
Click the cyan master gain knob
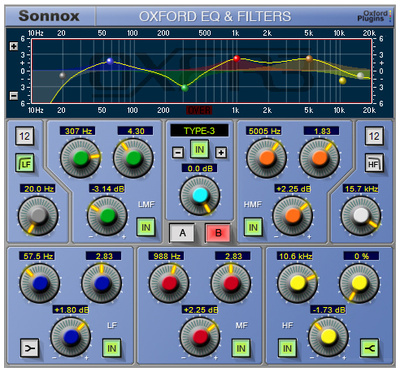200,196
